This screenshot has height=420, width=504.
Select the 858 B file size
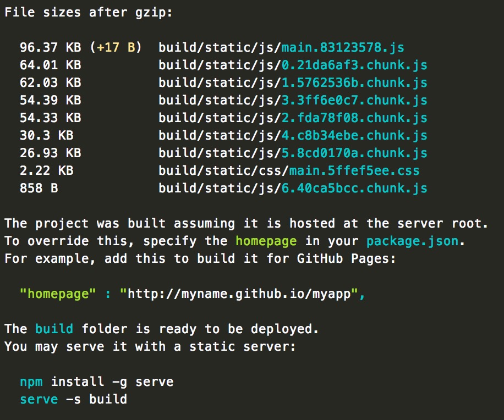coord(39,188)
